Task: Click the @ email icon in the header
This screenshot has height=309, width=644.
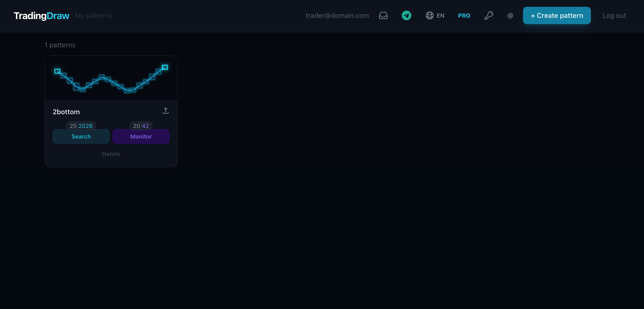Action: 510,16
